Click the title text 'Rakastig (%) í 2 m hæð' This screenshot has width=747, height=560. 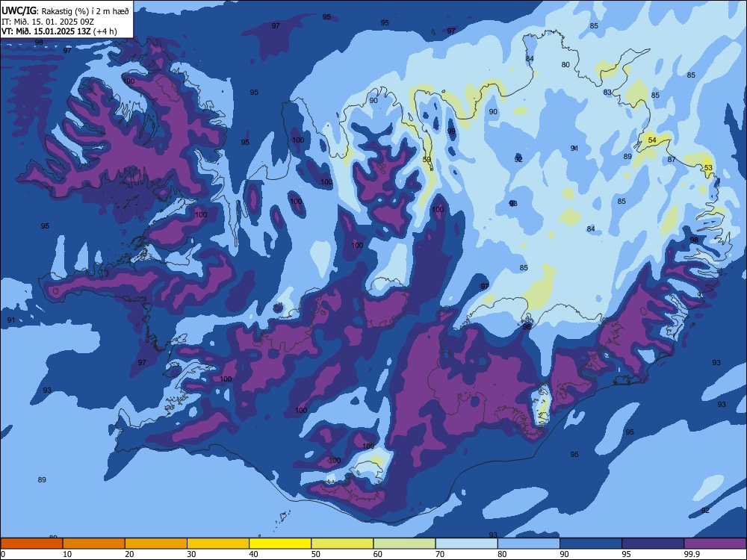tap(85, 11)
